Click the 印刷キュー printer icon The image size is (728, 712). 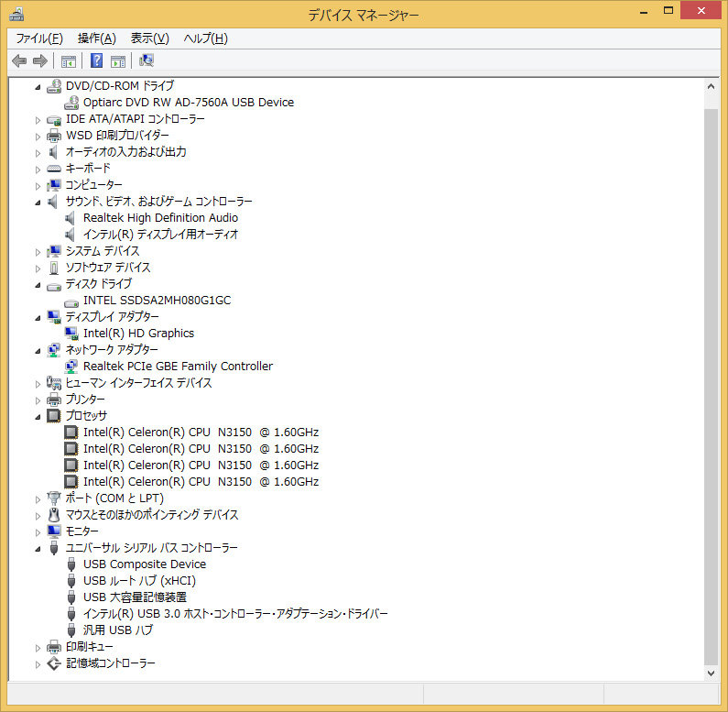(x=54, y=647)
